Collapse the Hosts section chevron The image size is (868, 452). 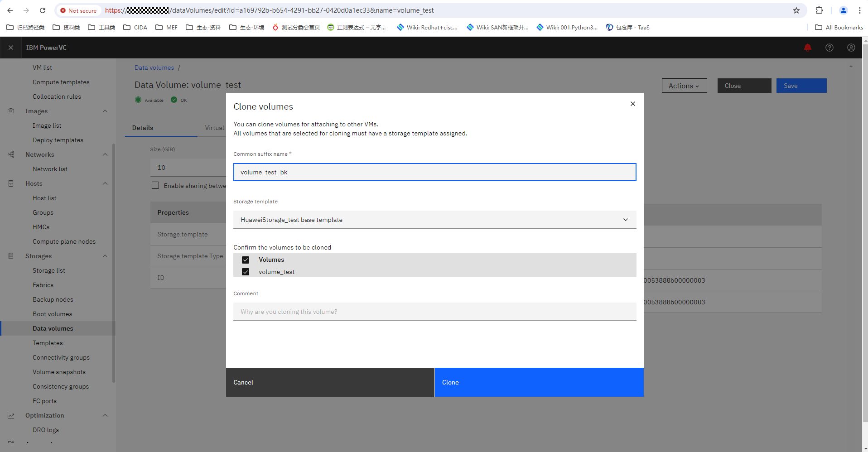105,183
